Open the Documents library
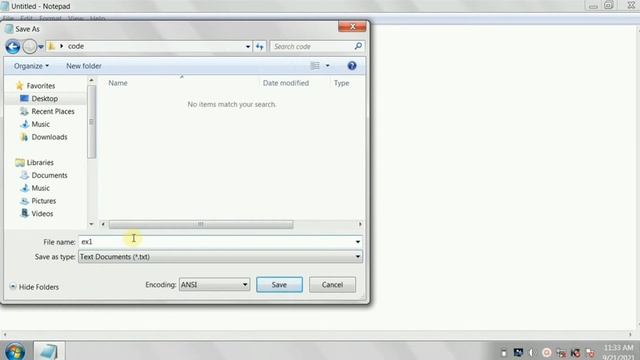The height and width of the screenshot is (360, 640). point(49,175)
